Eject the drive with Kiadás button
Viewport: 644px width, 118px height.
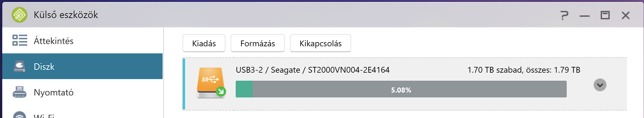pyautogui.click(x=204, y=43)
